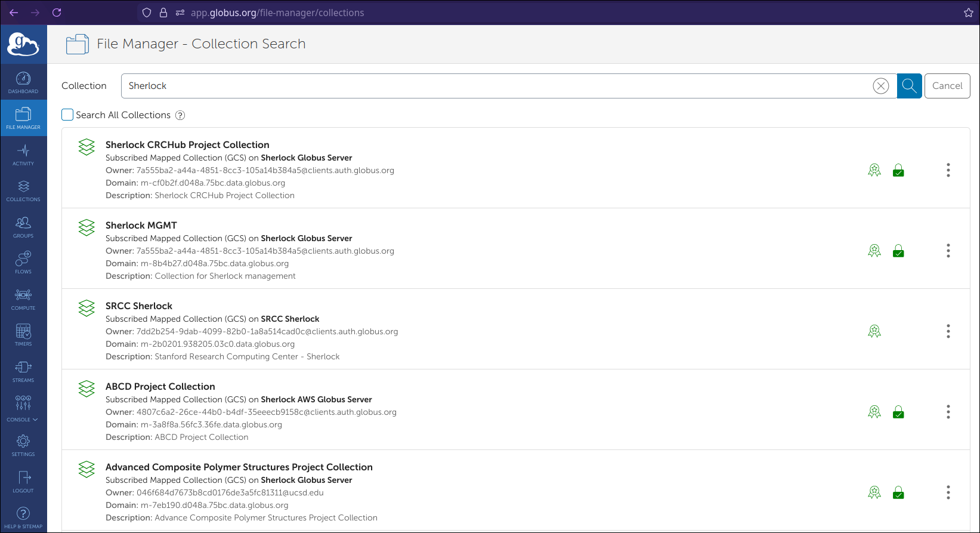
Task: Click the layers icon for SRCC Sherlock
Action: tap(86, 308)
